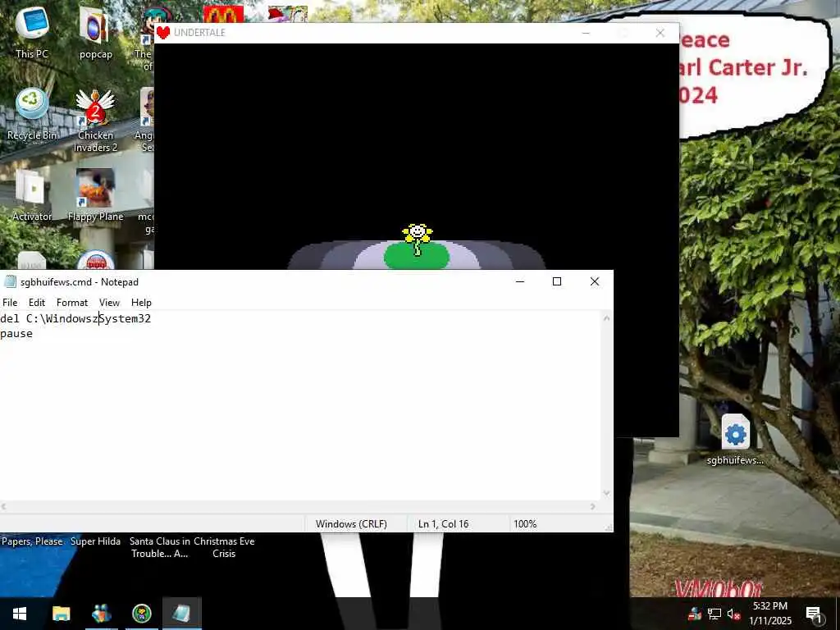Screen dimensions: 840x630
Task: Click the red heart UNDERTALE title icon
Action: click(x=163, y=33)
